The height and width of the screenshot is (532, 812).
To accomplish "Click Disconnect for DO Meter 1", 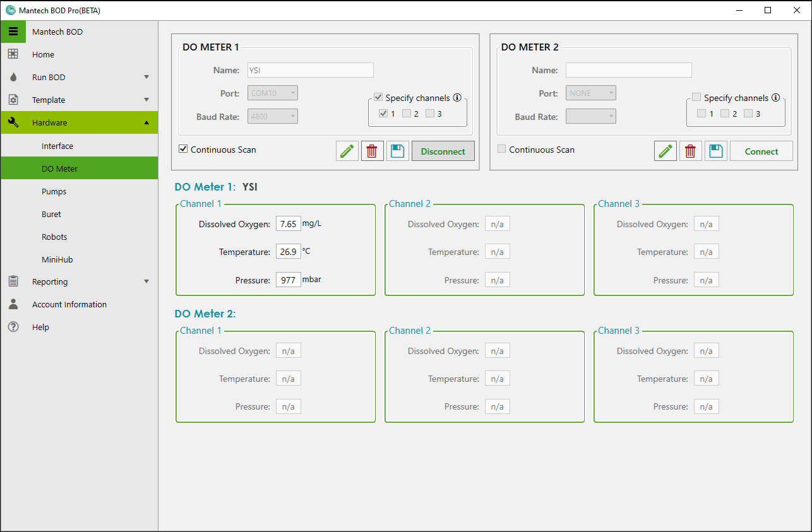I will click(x=443, y=151).
